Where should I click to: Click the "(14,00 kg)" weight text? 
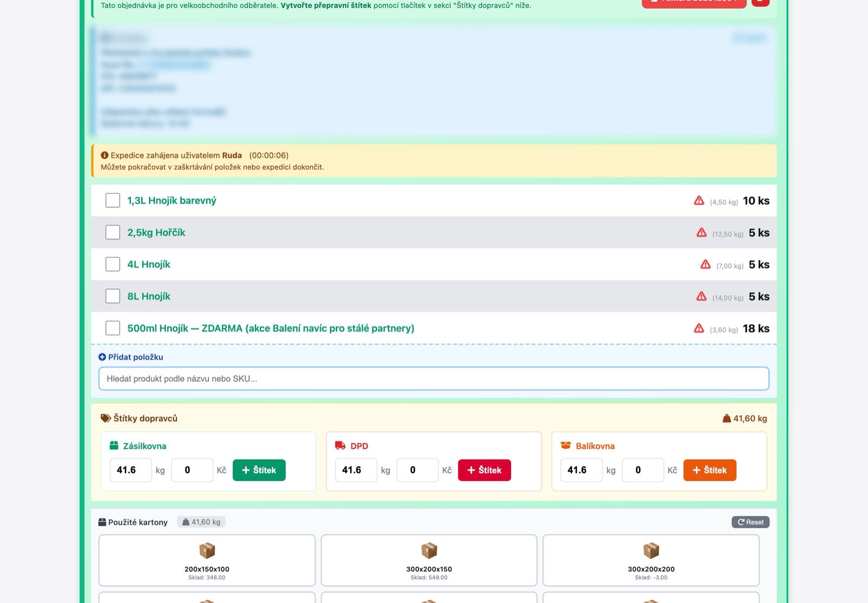click(728, 299)
